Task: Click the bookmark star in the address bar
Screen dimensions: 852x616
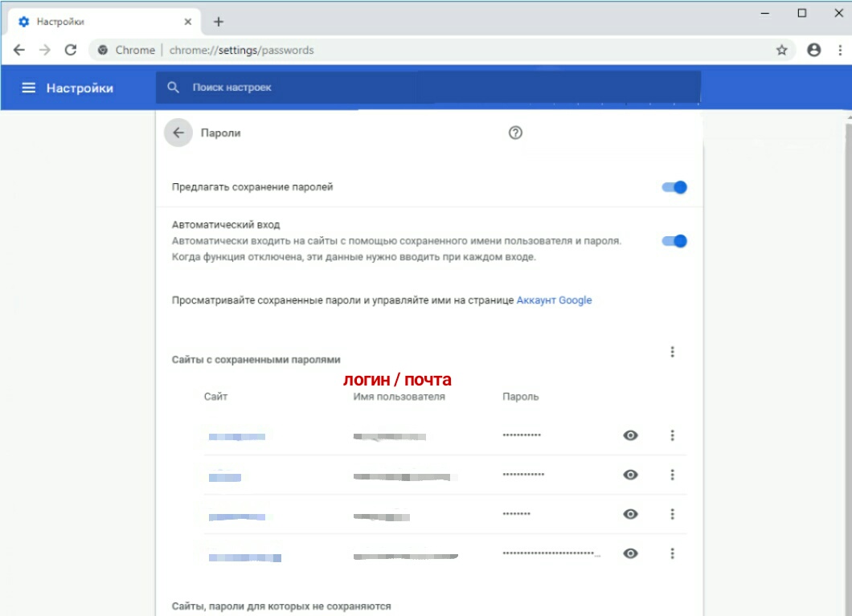Action: coord(780,50)
